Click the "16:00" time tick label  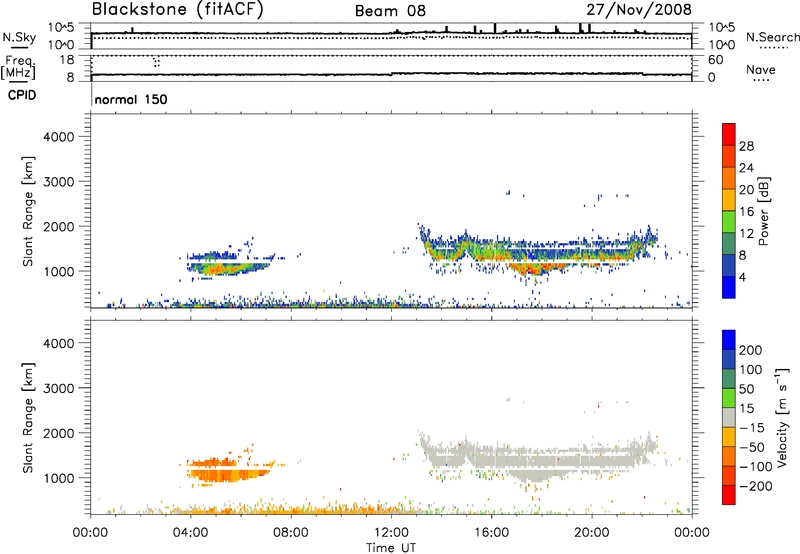[x=491, y=533]
